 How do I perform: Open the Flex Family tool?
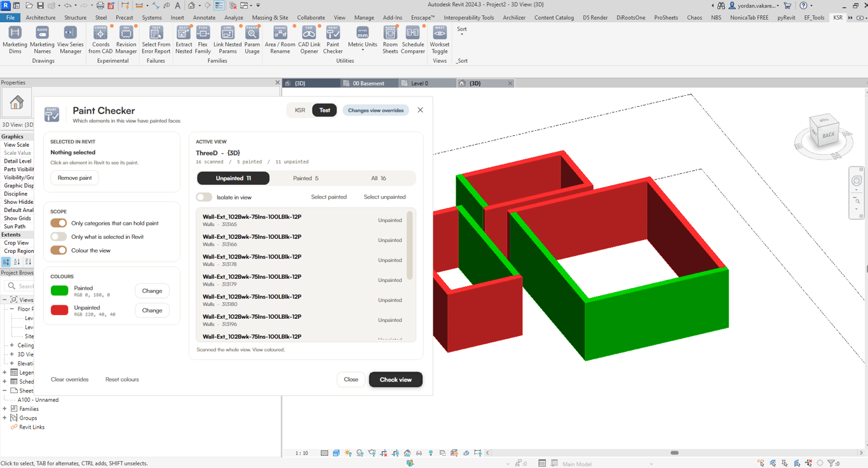pyautogui.click(x=203, y=40)
